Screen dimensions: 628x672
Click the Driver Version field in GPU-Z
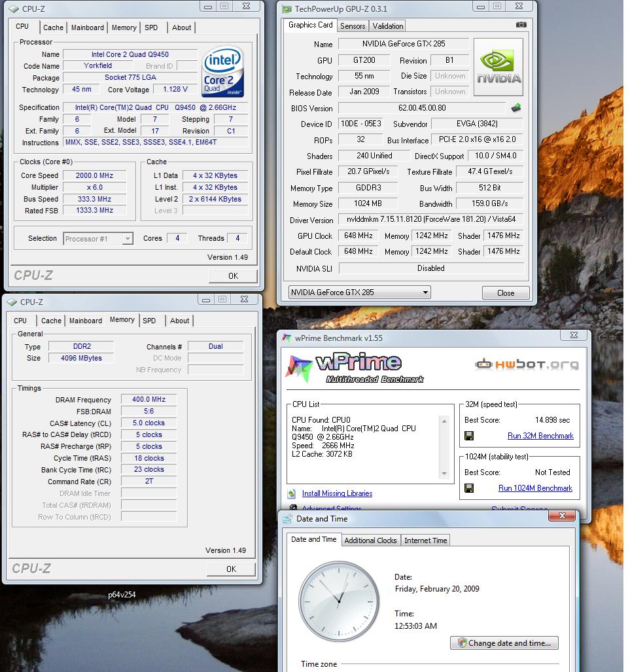point(431,219)
